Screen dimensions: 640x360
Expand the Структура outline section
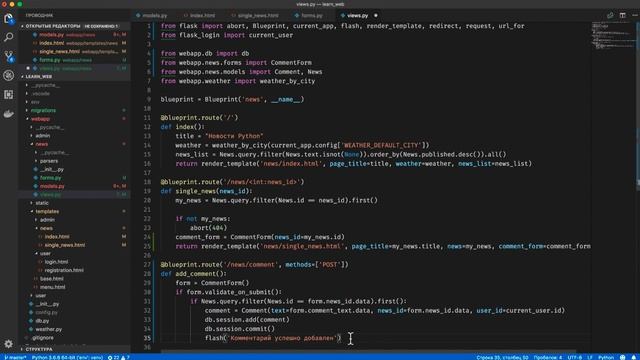73,349
